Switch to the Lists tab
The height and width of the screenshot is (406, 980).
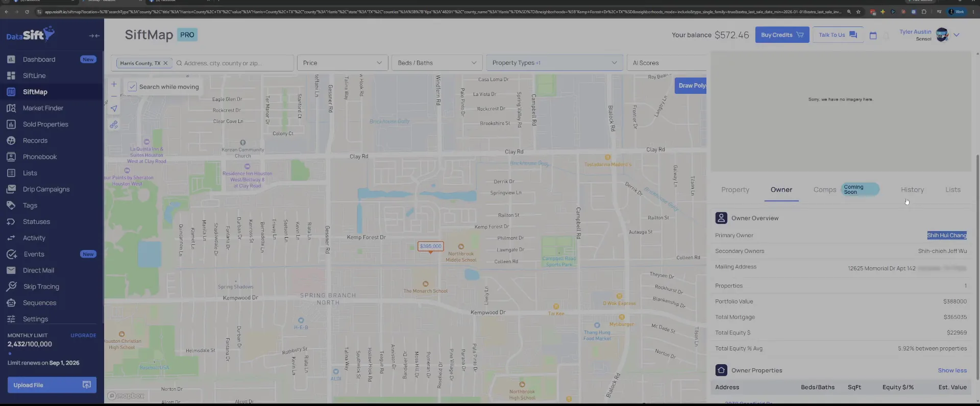point(952,190)
